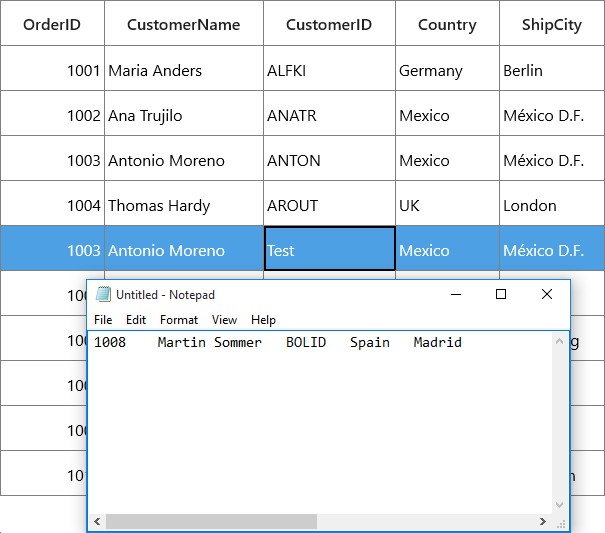605x533 pixels.
Task: Click the Thomas Hardy cell
Action: click(184, 203)
